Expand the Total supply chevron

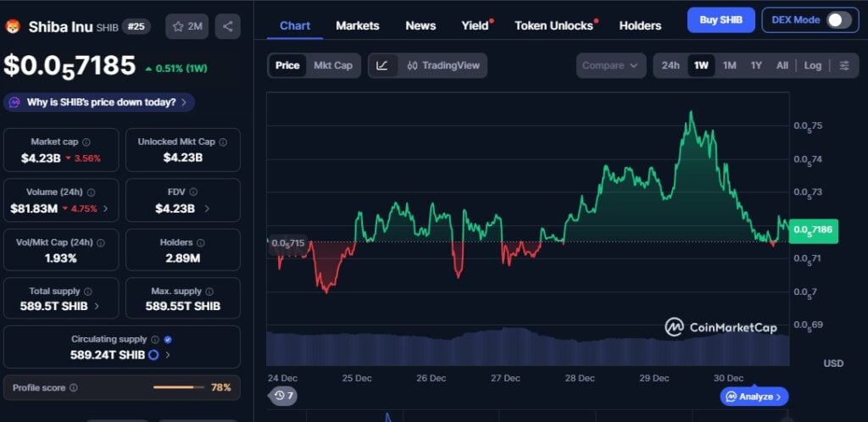point(97,306)
